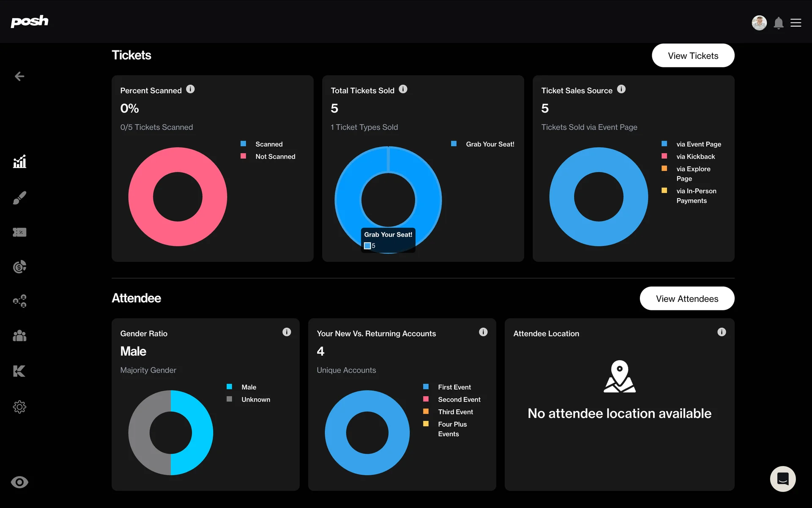812x508 pixels.
Task: Toggle the Not Scanned legend entry
Action: [275, 157]
